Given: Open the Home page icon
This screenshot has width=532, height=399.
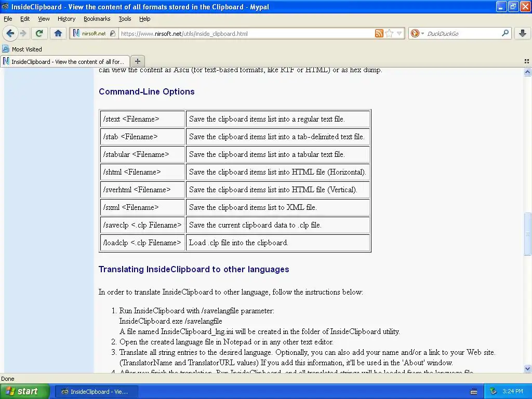Looking at the screenshot, I should tap(58, 33).
